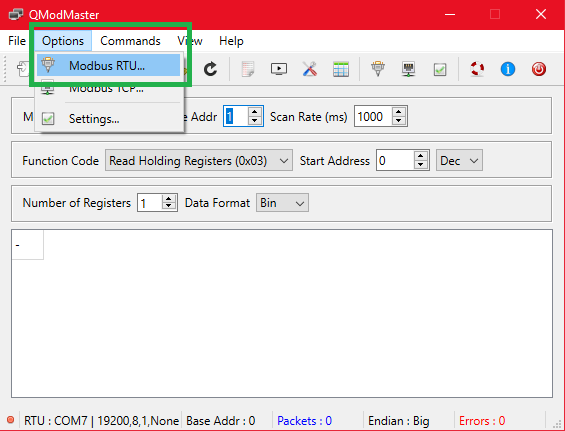565x431 pixels.
Task: Click the Scan Rate (ms) label
Action: pyautogui.click(x=308, y=117)
